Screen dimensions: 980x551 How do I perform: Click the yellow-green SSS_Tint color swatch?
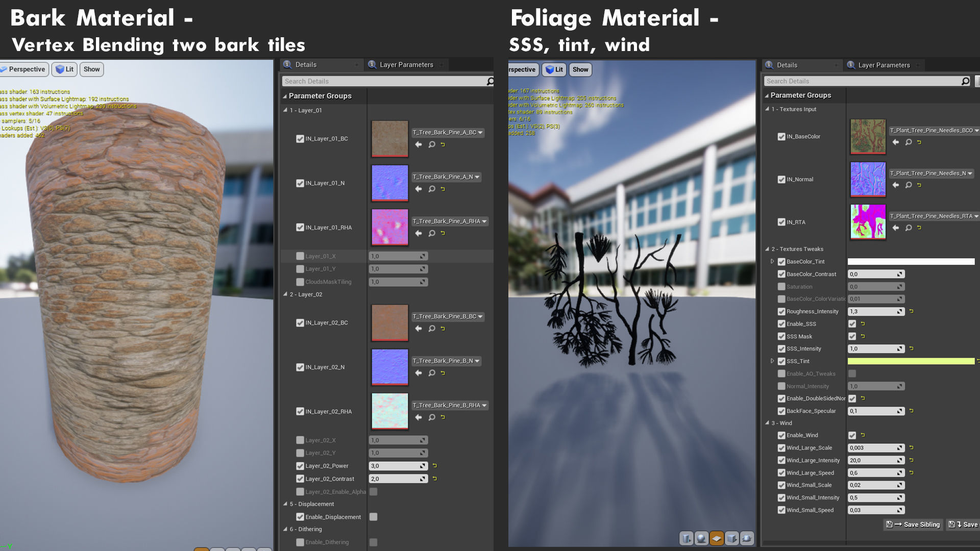click(911, 361)
